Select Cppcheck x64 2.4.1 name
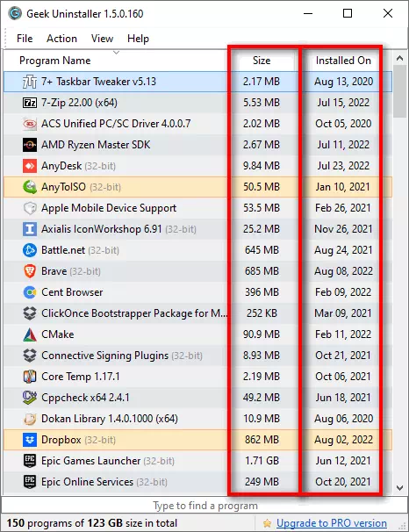 tap(85, 398)
